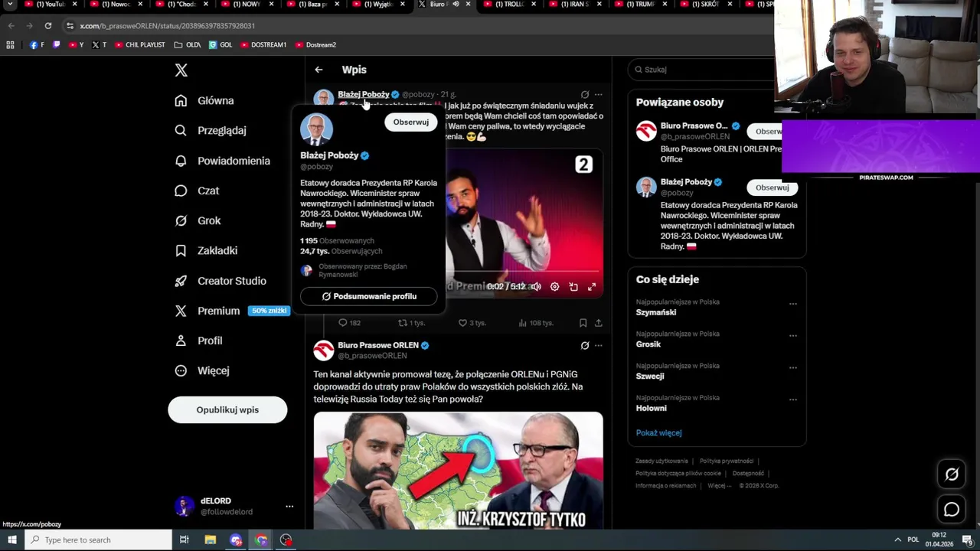This screenshot has height=551, width=980.
Task: Open CHIL PLAYLIST bookmark
Action: coord(140,44)
